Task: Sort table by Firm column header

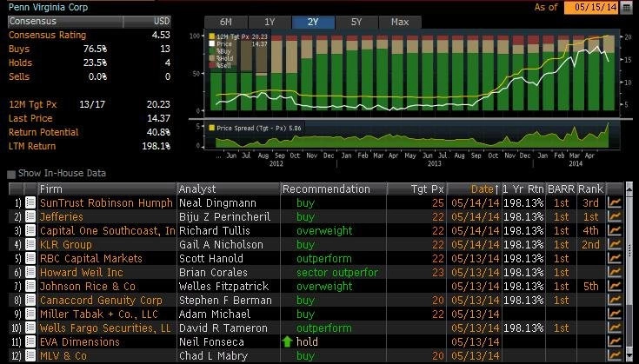Action: point(107,189)
